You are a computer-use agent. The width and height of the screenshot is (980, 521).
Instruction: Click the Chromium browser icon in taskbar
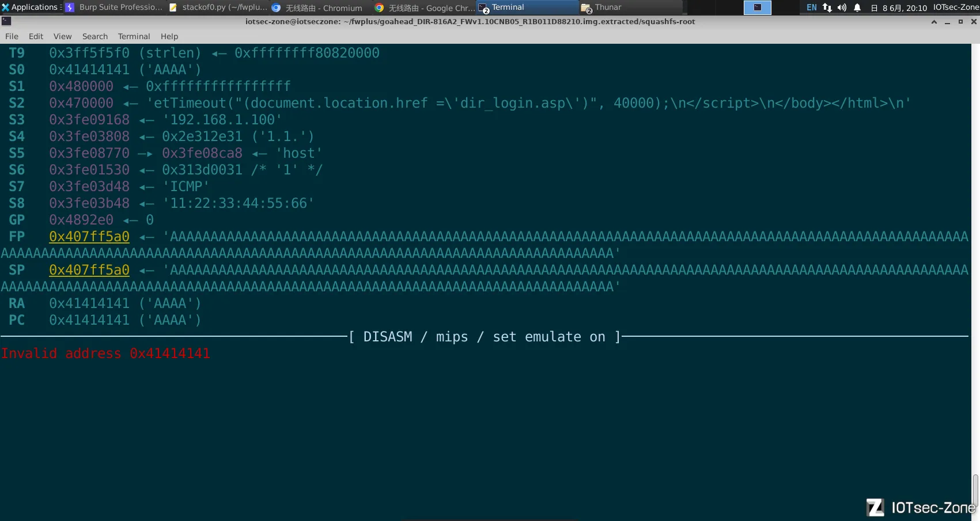point(276,7)
